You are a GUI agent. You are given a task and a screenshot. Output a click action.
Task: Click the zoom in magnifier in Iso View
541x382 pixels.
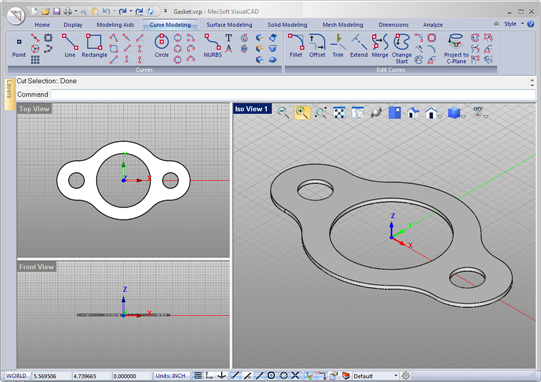(302, 112)
